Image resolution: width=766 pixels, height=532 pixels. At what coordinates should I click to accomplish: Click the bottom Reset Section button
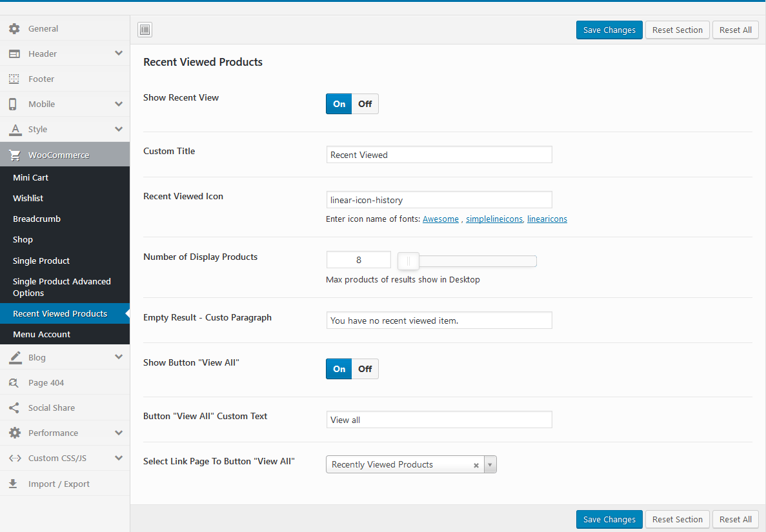(x=677, y=519)
